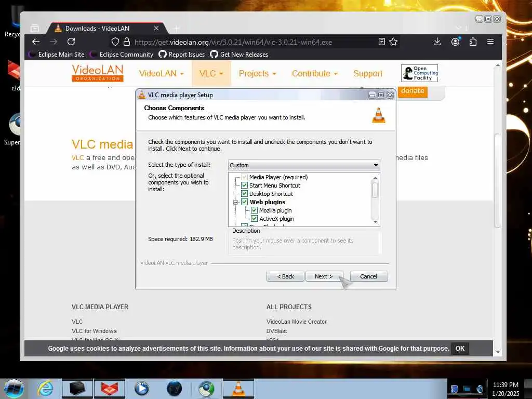Open the extensions puzzle icon

(473, 42)
